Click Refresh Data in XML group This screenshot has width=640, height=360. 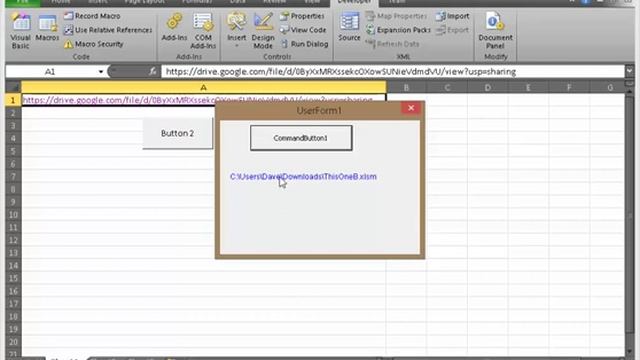(x=393, y=44)
